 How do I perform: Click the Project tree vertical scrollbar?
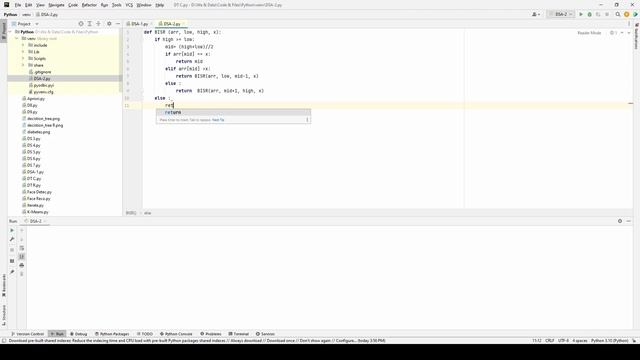(x=121, y=60)
